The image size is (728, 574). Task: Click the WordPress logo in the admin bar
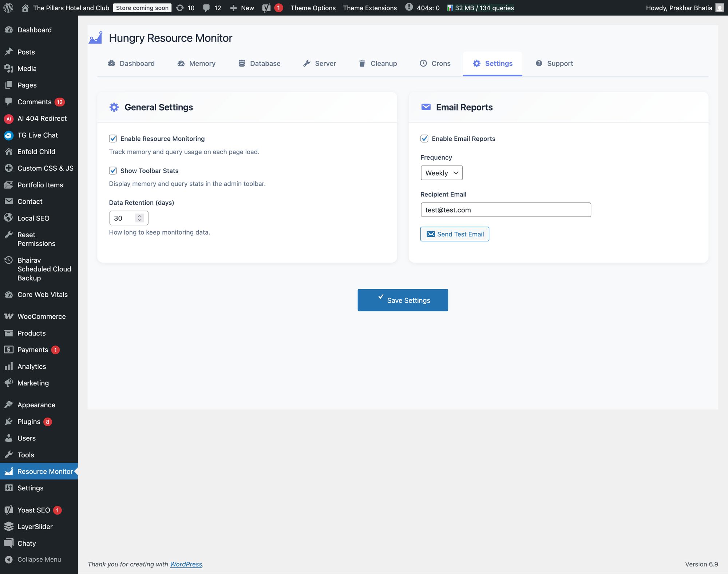(x=8, y=8)
